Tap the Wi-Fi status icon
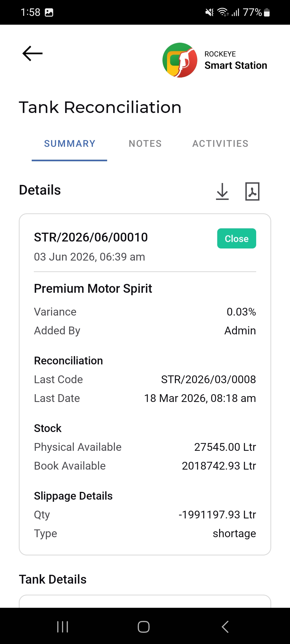Viewport: 290px width, 644px height. point(223,12)
